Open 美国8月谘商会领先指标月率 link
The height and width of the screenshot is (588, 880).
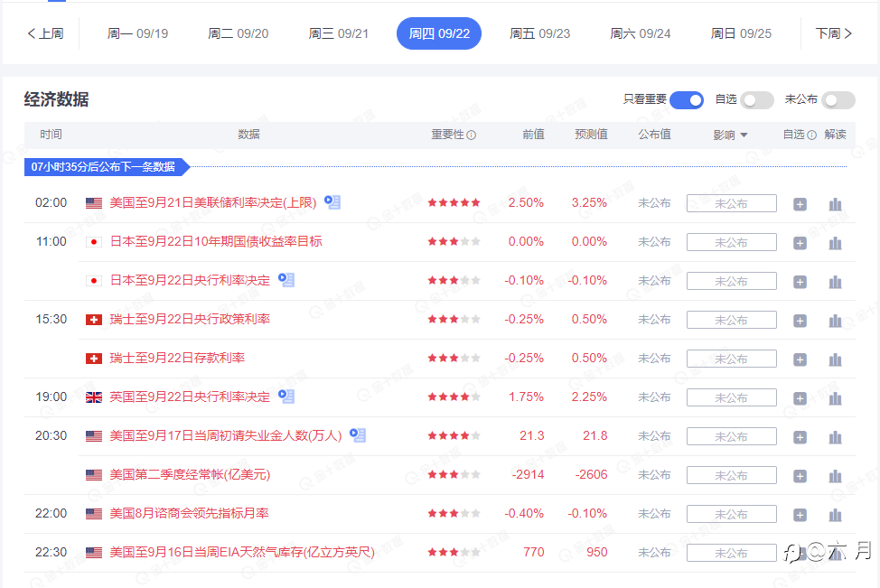click(x=189, y=513)
